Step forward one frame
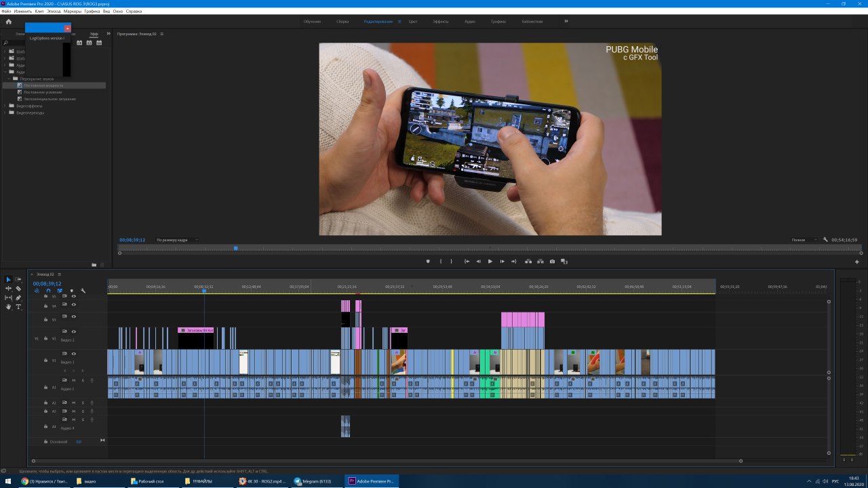 pos(502,262)
